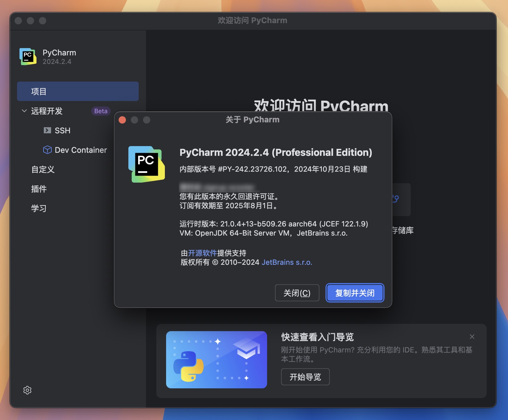Open the JetBrains s.r.o. link
Image resolution: width=508 pixels, height=420 pixels.
point(287,262)
